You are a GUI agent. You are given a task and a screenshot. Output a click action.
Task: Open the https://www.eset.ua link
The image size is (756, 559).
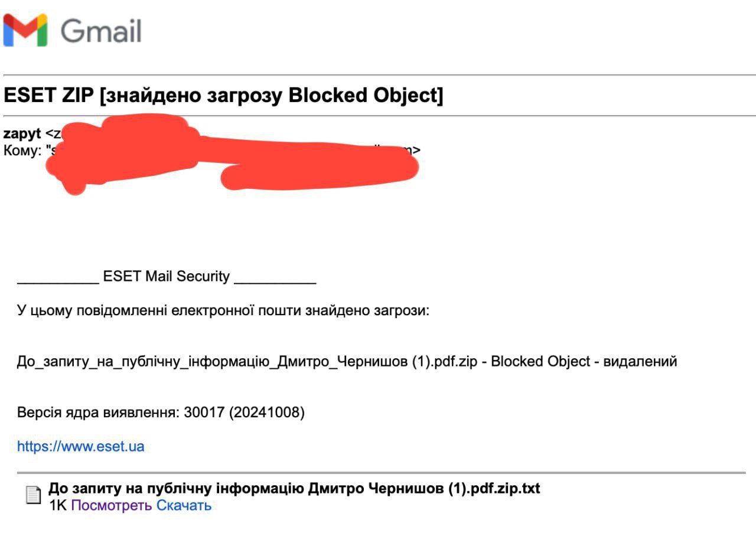[x=80, y=446]
